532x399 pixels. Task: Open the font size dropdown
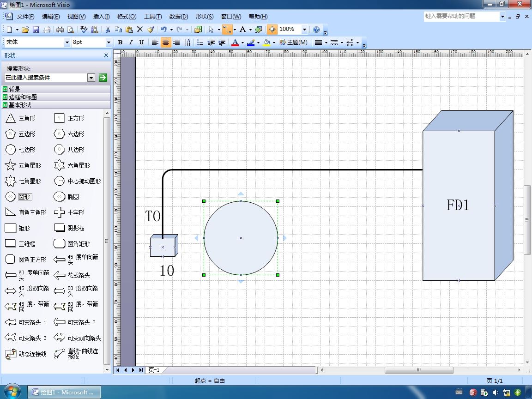click(x=109, y=42)
